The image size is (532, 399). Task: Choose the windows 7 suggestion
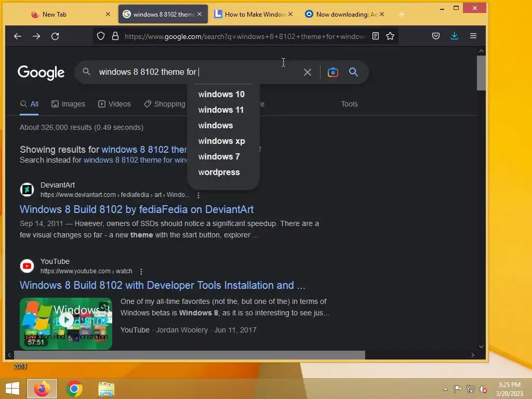(223, 157)
